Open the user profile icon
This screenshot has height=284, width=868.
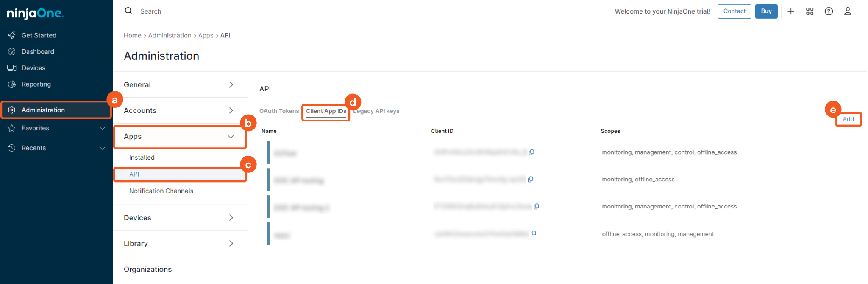coord(848,11)
